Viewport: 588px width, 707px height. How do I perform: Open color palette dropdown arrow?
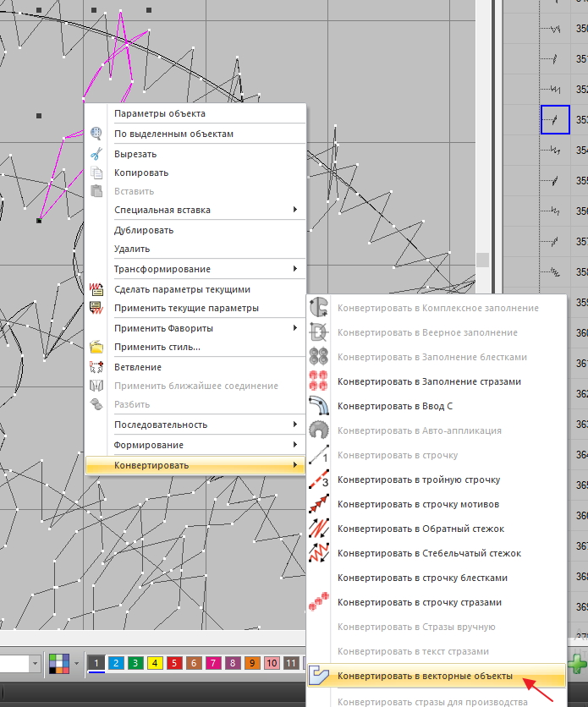(x=77, y=664)
